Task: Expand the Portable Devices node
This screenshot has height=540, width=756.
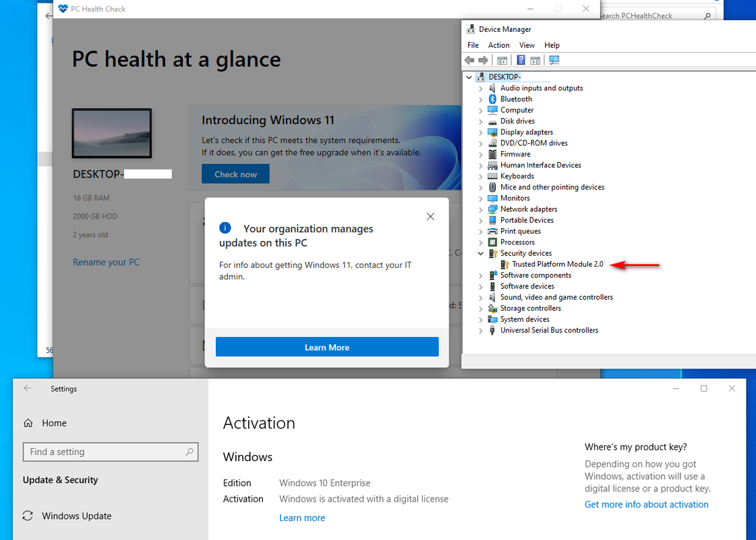Action: coord(480,221)
